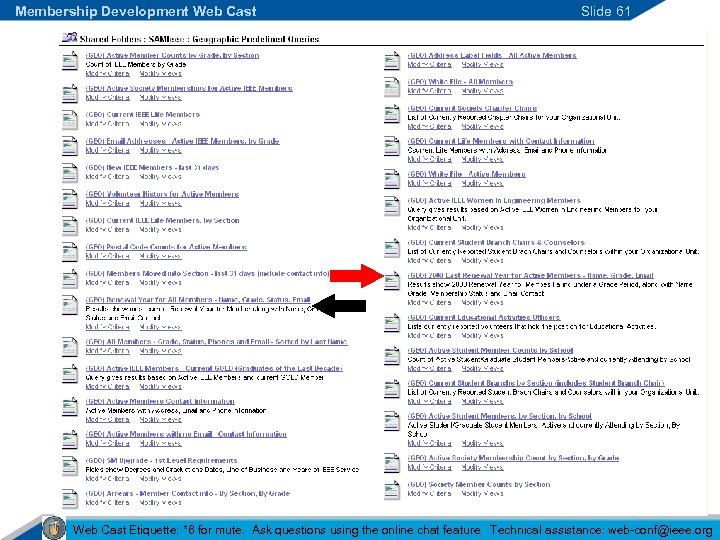Click Modify Criteria under Active Member Counts by Grade
Image resolution: width=720 pixels, height=540 pixels.
(x=107, y=73)
